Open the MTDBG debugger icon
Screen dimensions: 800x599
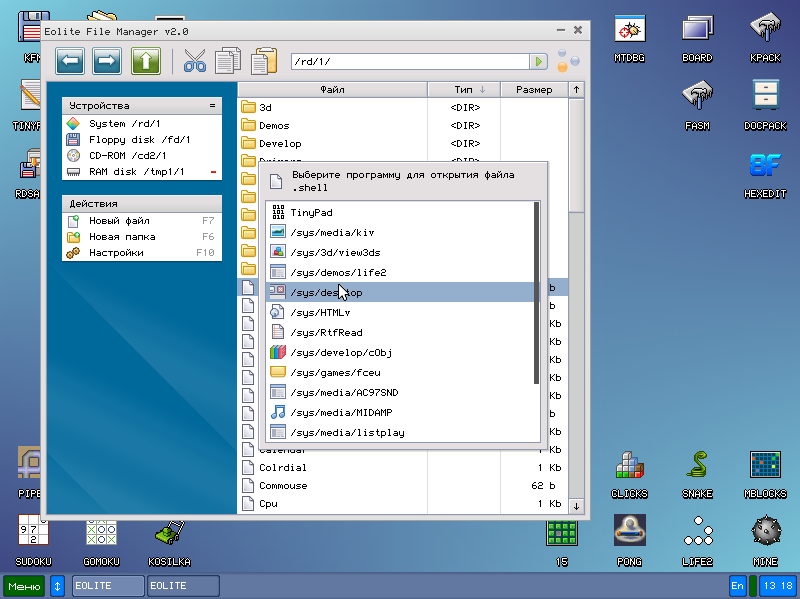pyautogui.click(x=629, y=30)
